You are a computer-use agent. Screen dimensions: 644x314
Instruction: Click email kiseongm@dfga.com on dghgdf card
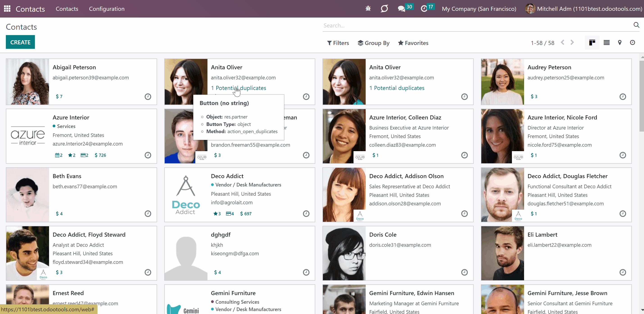click(x=235, y=253)
